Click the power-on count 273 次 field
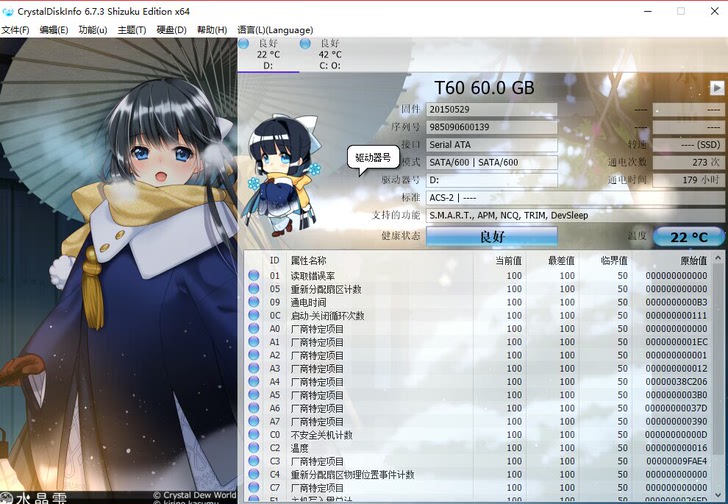The height and width of the screenshot is (504, 728). click(688, 162)
